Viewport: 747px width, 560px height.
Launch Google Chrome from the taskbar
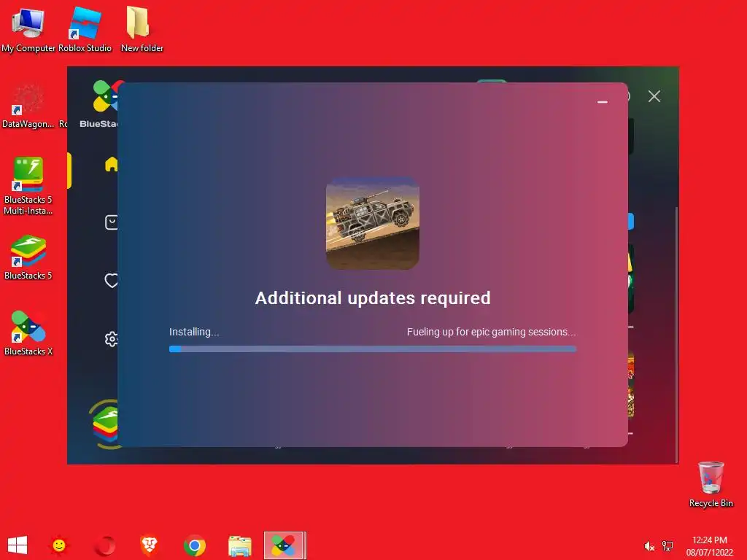(x=194, y=545)
